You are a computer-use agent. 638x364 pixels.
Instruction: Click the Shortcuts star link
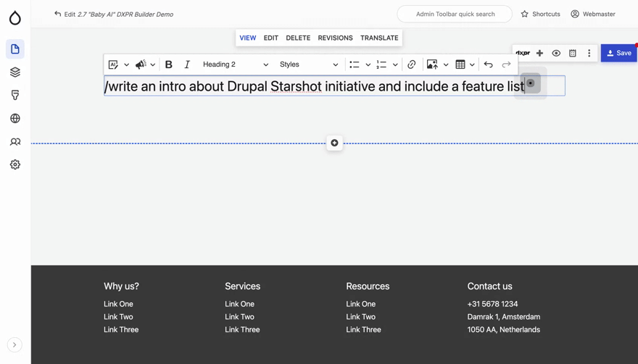pos(540,14)
